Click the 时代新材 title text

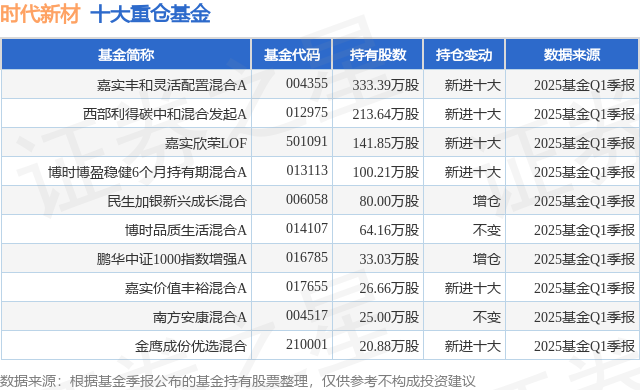point(40,14)
